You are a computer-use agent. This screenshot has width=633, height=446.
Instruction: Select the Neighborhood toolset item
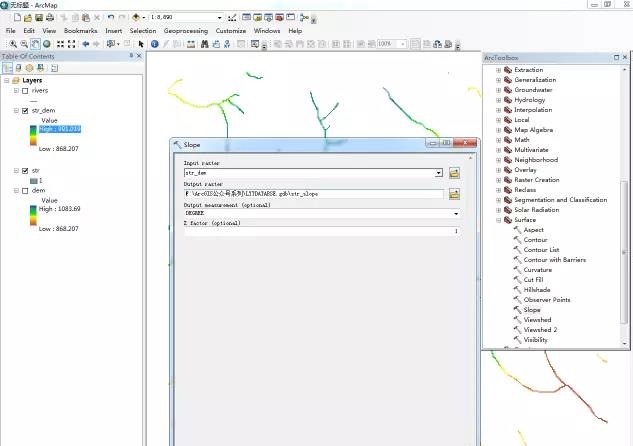(536, 160)
